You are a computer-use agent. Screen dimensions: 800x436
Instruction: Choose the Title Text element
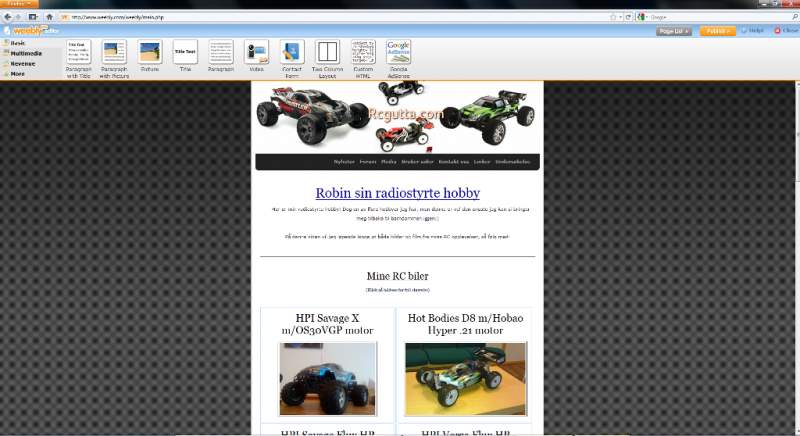[185, 52]
